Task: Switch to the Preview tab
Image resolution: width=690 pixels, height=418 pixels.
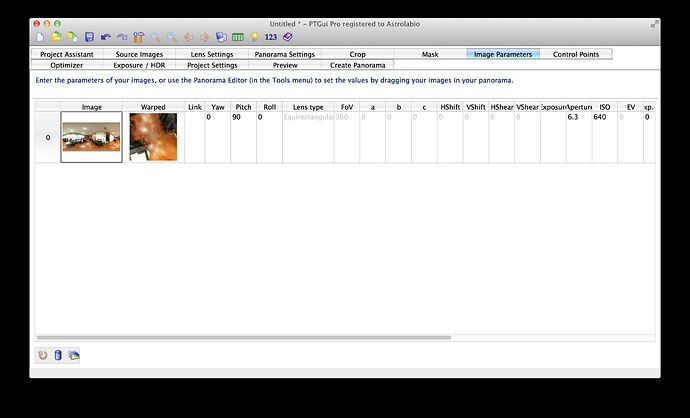Action: tap(285, 65)
